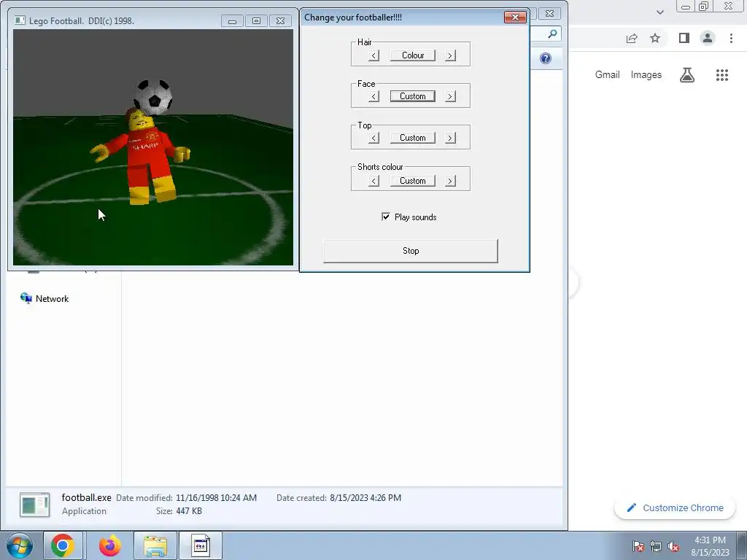Maximize the Lego Football window

click(x=256, y=21)
